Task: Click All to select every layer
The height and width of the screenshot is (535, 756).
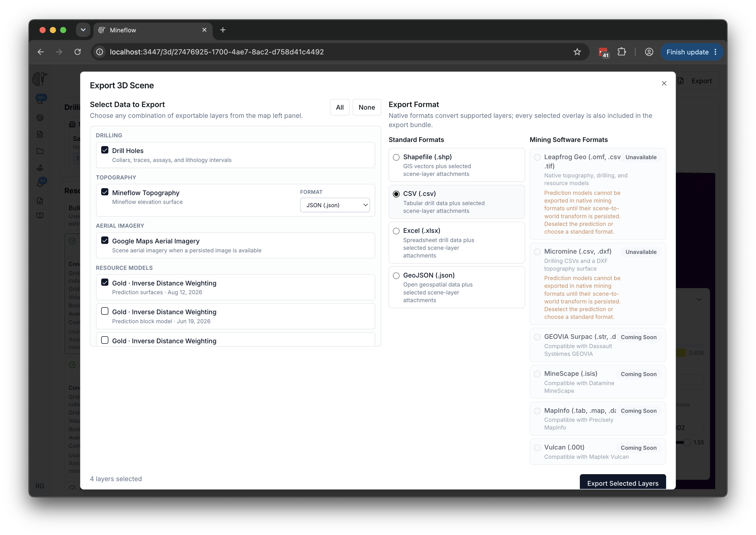Action: 340,107
